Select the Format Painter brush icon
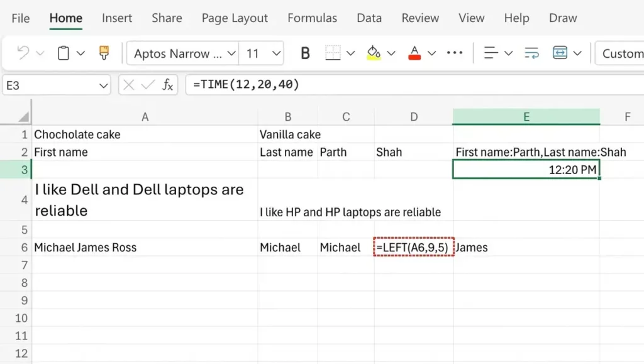This screenshot has height=364, width=644. [104, 53]
